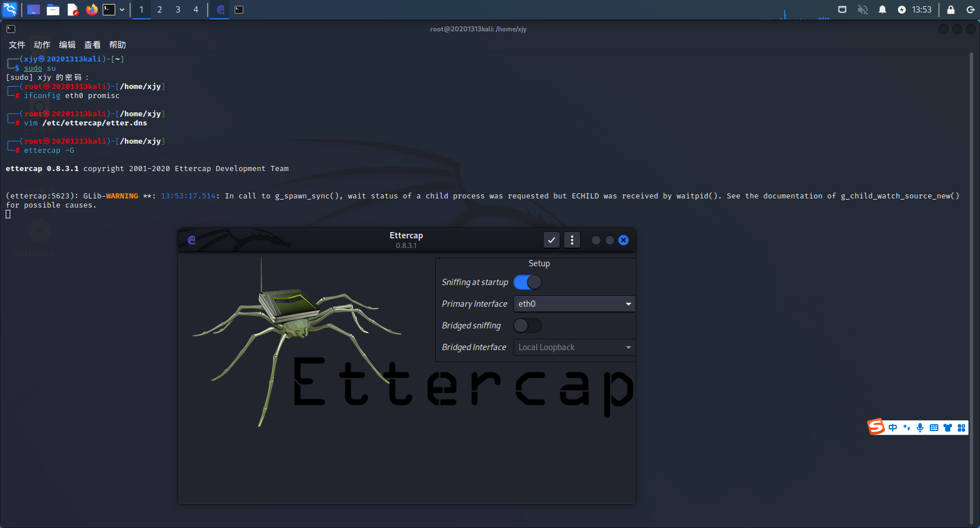980x528 pixels.
Task: Toggle the Sniffing at startup switch
Action: coord(528,282)
